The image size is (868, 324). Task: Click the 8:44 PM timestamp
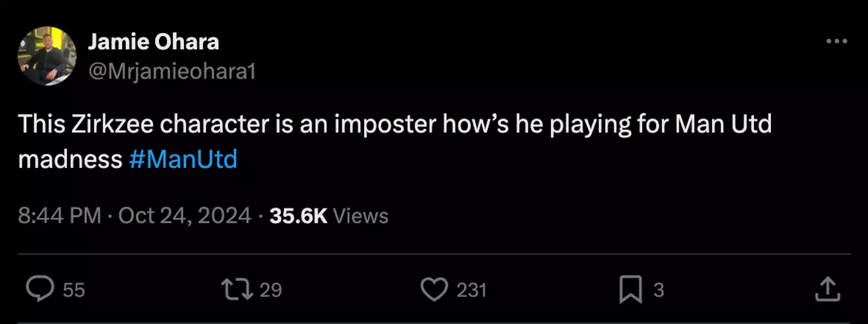click(59, 216)
